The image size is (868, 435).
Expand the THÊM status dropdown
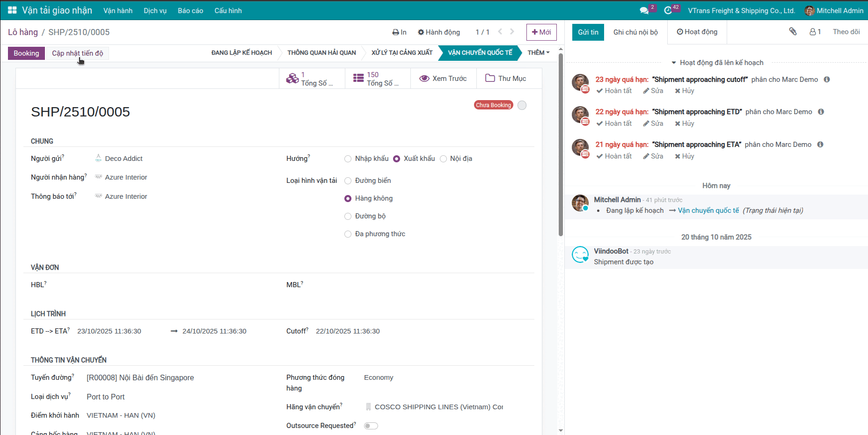[x=539, y=53]
